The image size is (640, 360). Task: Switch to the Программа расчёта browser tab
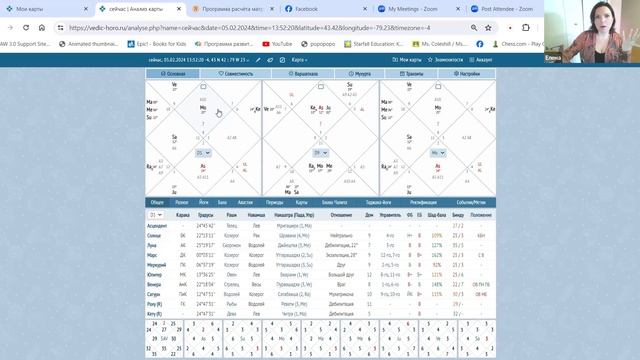(x=233, y=9)
